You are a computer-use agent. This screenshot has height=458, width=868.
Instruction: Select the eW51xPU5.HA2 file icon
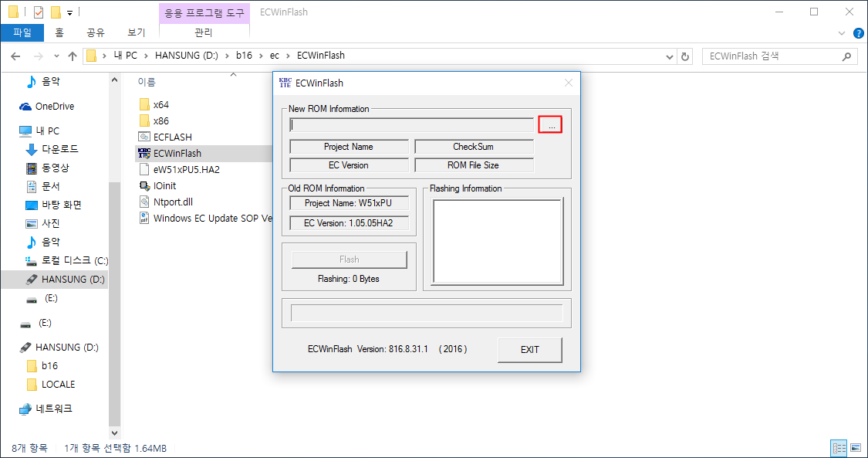click(x=144, y=169)
